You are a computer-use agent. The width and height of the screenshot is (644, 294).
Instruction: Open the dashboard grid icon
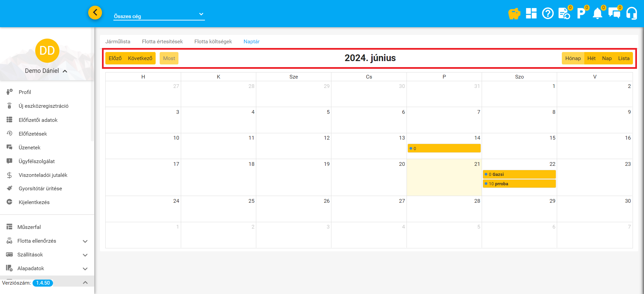(x=531, y=13)
